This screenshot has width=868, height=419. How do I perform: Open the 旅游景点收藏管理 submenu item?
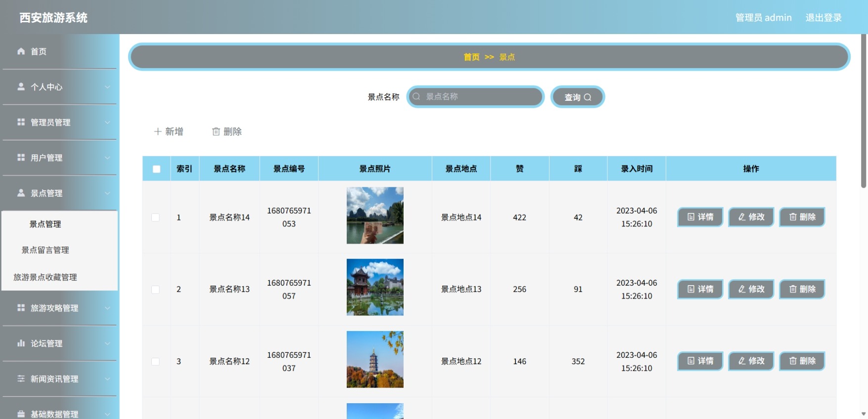tap(60, 277)
